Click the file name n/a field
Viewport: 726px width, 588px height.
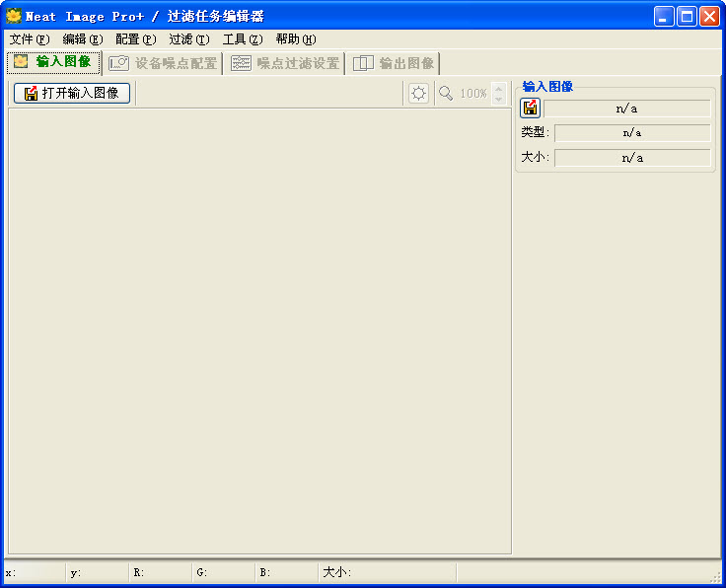click(627, 109)
